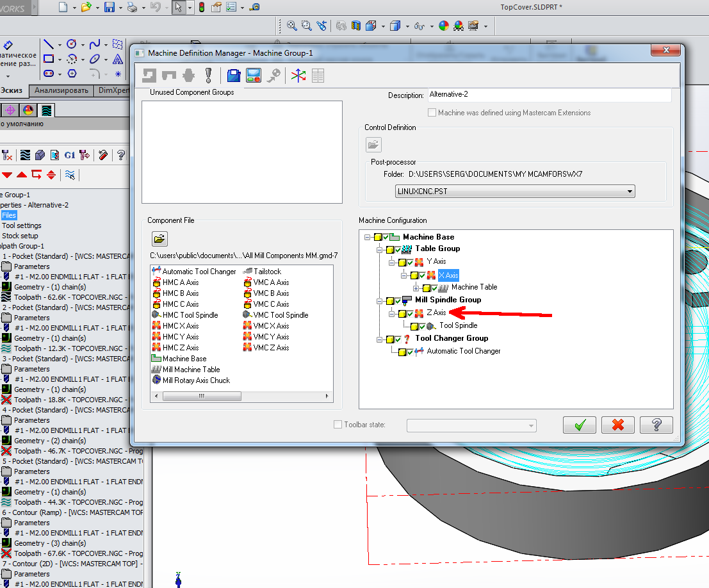Click the zoom to fit magnifier icon
Viewport: 709px width, 588px height.
point(291,26)
